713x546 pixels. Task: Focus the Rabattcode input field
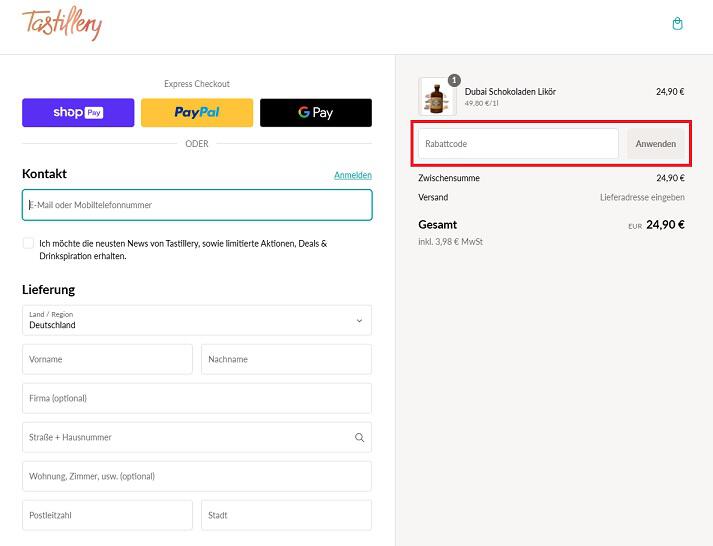[518, 144]
